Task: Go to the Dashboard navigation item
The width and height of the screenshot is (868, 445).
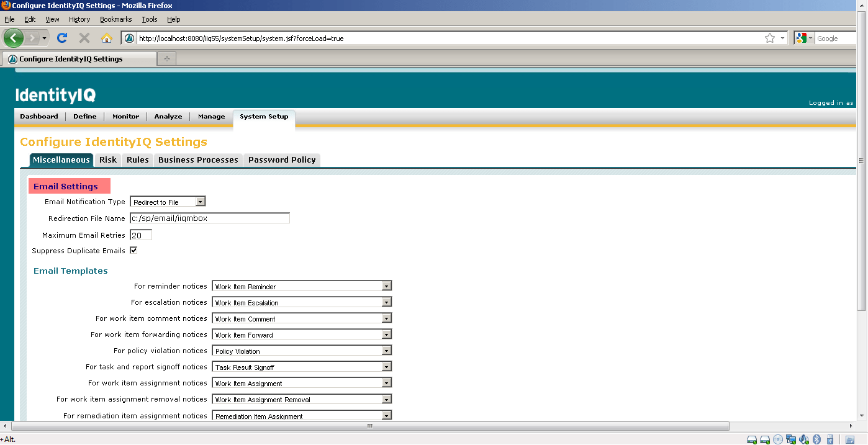Action: click(39, 116)
